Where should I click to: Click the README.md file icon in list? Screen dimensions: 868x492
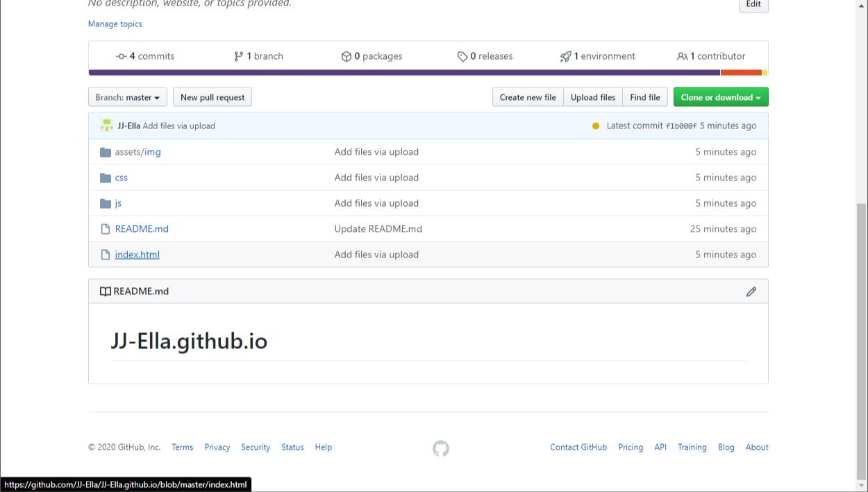coord(106,229)
